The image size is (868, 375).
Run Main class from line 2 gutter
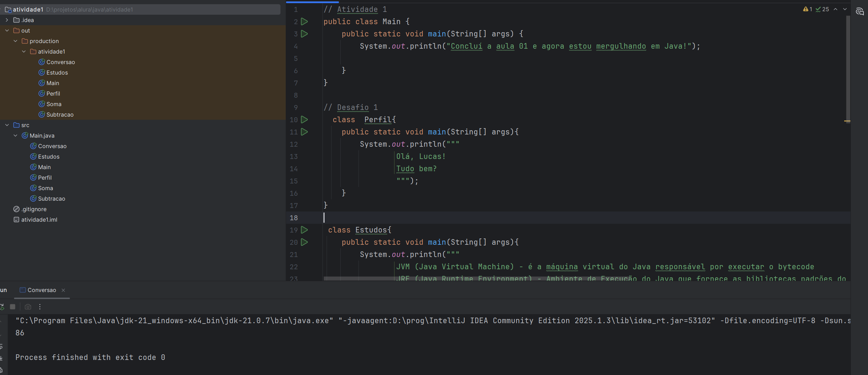[x=304, y=22]
